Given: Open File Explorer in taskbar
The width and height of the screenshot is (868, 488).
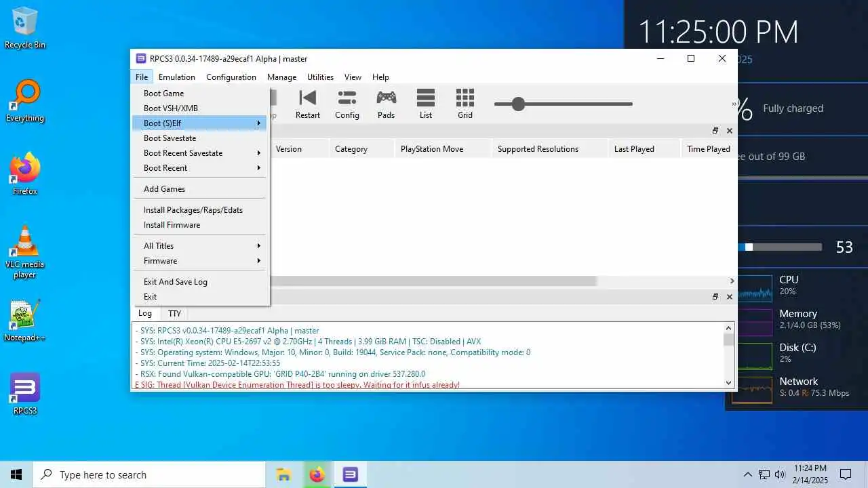Looking at the screenshot, I should pyautogui.click(x=283, y=474).
